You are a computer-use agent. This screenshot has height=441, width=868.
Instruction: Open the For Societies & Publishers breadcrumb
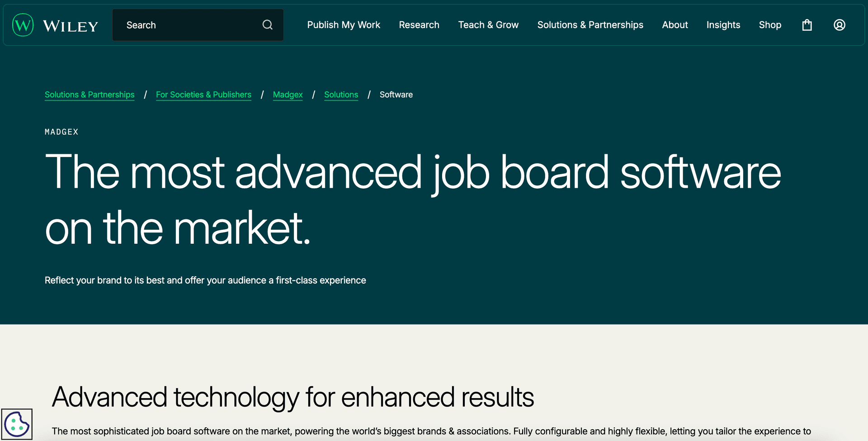pyautogui.click(x=204, y=95)
